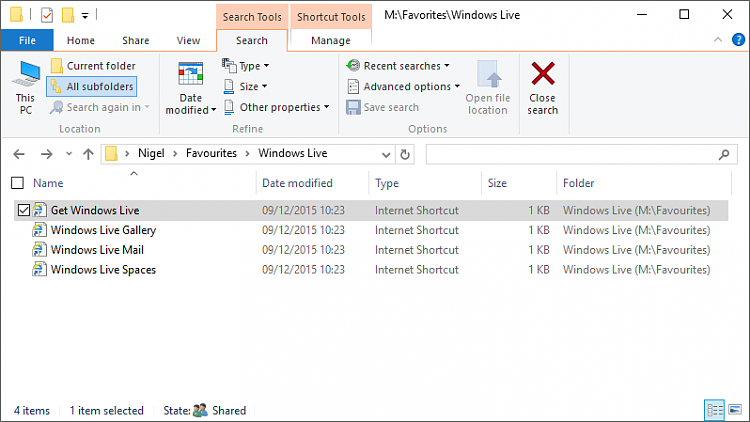Switch to the View ribbon tab
Viewport: 750px width, 422px height.
point(188,41)
